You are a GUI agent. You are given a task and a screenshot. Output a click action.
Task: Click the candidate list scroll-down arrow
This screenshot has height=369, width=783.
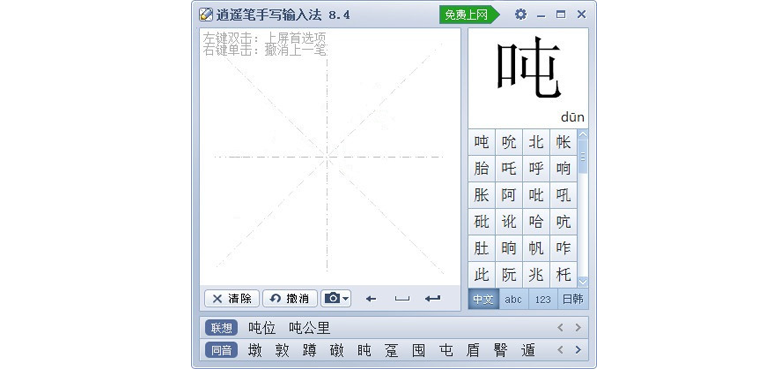(583, 283)
